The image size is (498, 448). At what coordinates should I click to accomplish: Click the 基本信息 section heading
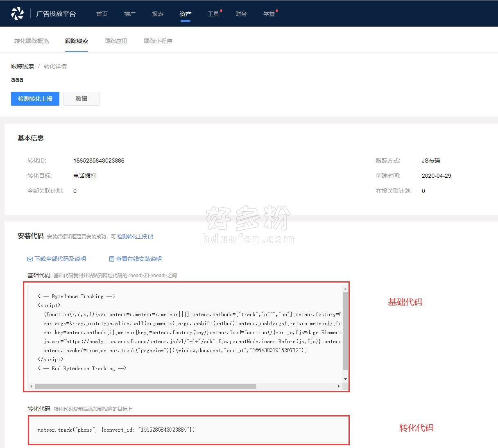click(31, 138)
